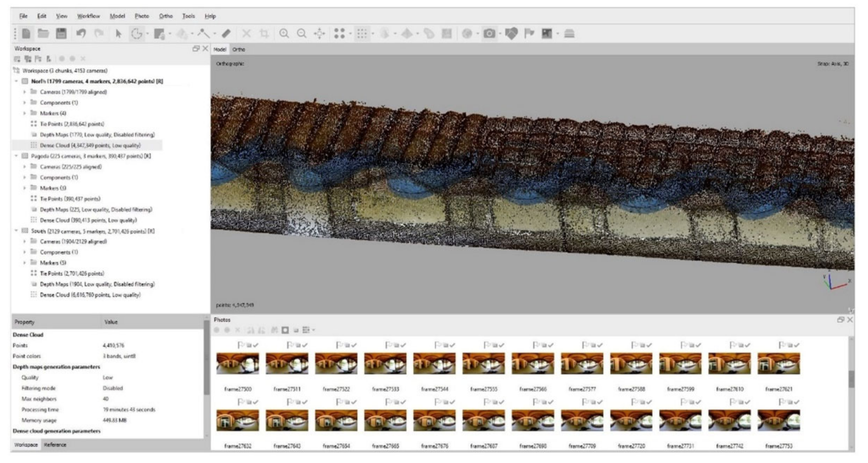Switch to the Reference pane tab
Viewport: 868px width, 463px height.
[x=55, y=445]
